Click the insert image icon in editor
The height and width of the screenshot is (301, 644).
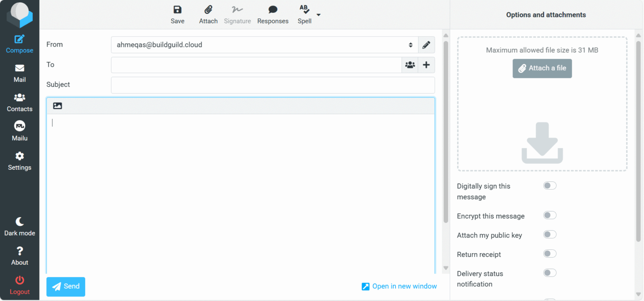coord(57,106)
